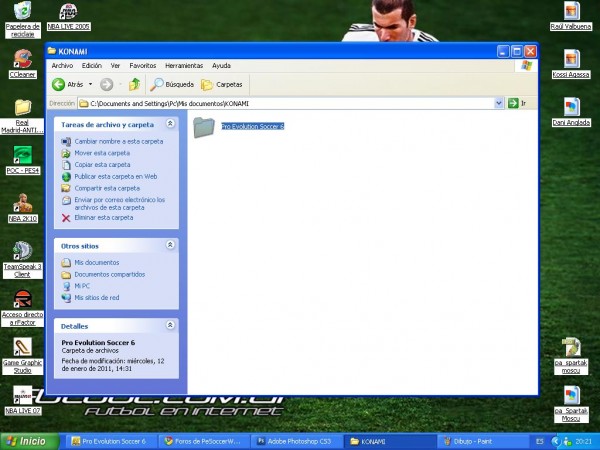
Task: Click Mover esta carpeta
Action: click(102, 153)
